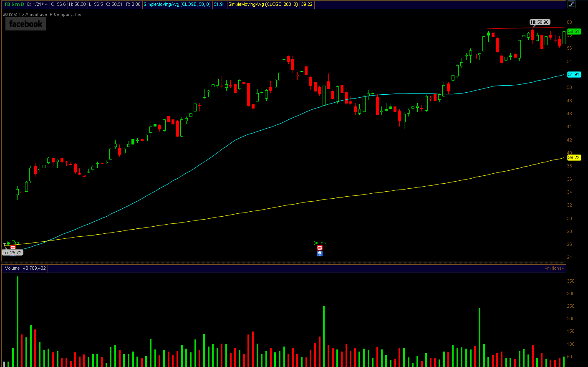Select the Lo: 25.72 price bubble
Viewport: 588px width, 367px height.
(x=12, y=253)
